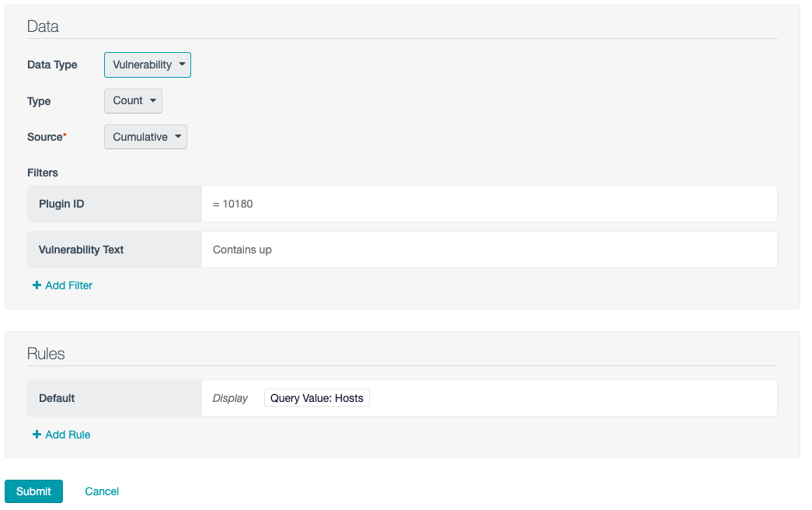Click the plus icon for Add Filter
This screenshot has width=812, height=510.
pyautogui.click(x=37, y=285)
